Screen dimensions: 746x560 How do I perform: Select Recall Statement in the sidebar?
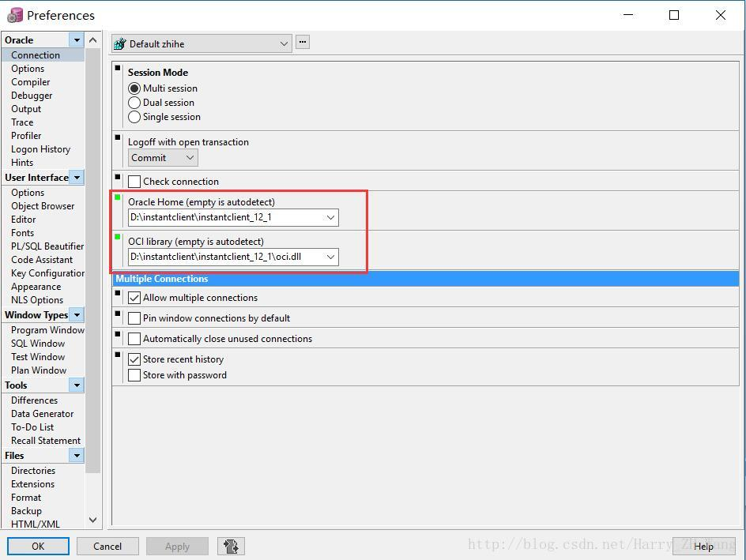pyautogui.click(x=46, y=441)
